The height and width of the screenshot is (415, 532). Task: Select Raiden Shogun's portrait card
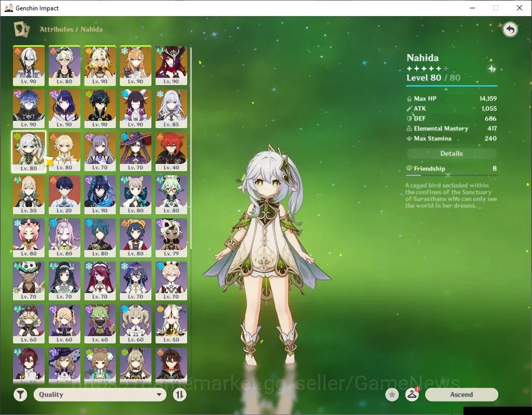point(64,108)
